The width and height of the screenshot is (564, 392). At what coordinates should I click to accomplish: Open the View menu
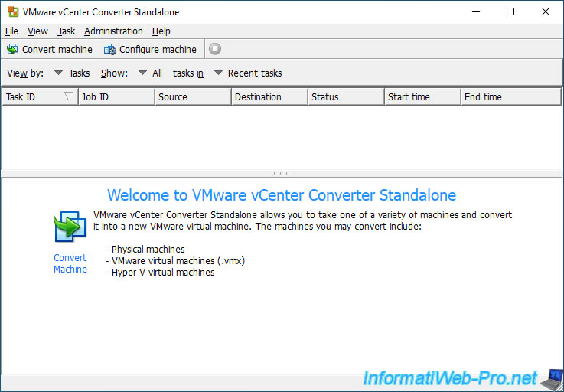coord(37,31)
